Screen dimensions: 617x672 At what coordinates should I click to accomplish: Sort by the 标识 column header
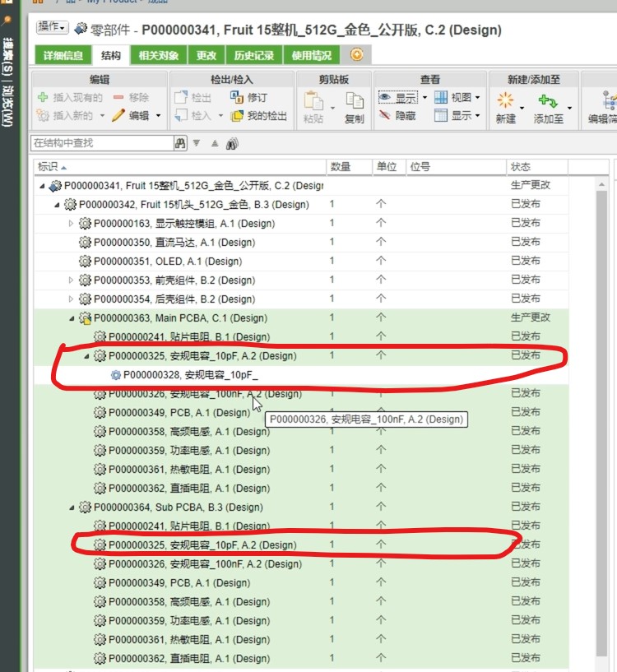click(x=180, y=167)
